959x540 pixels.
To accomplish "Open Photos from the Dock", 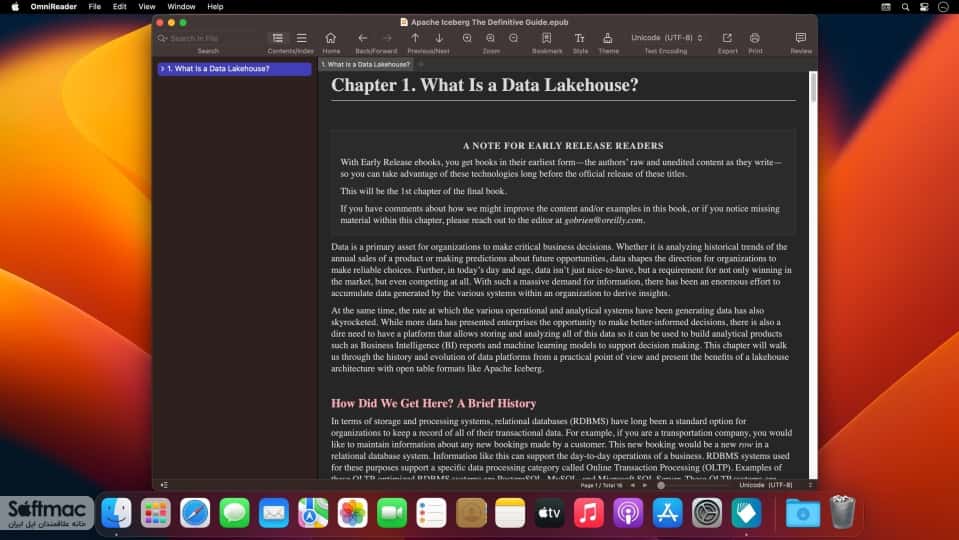I will [x=352, y=512].
